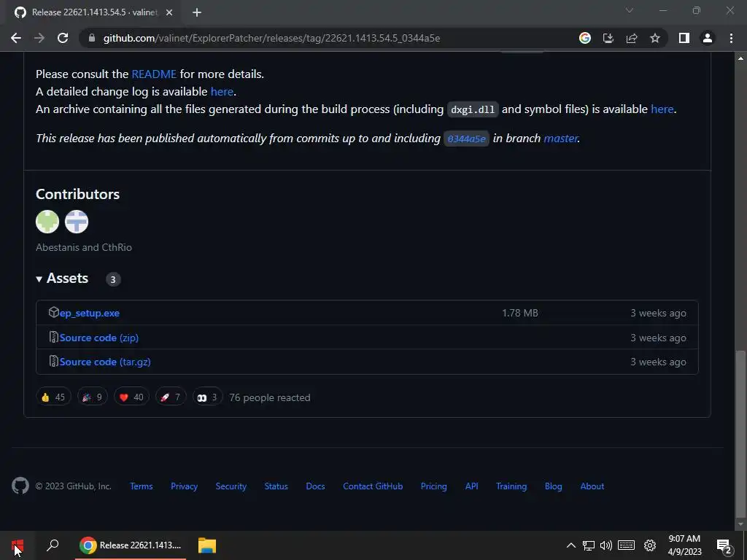
Task: Open network status tray icon
Action: point(589,545)
